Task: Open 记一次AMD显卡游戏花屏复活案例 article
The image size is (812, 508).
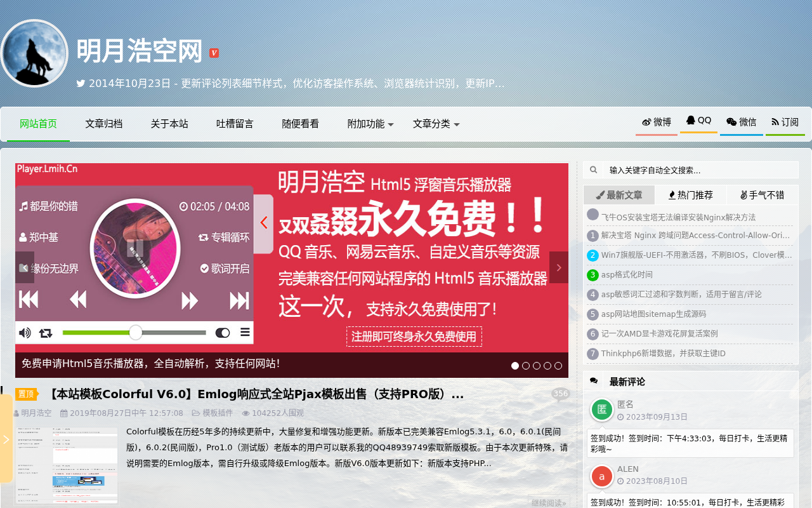Action: (x=660, y=333)
